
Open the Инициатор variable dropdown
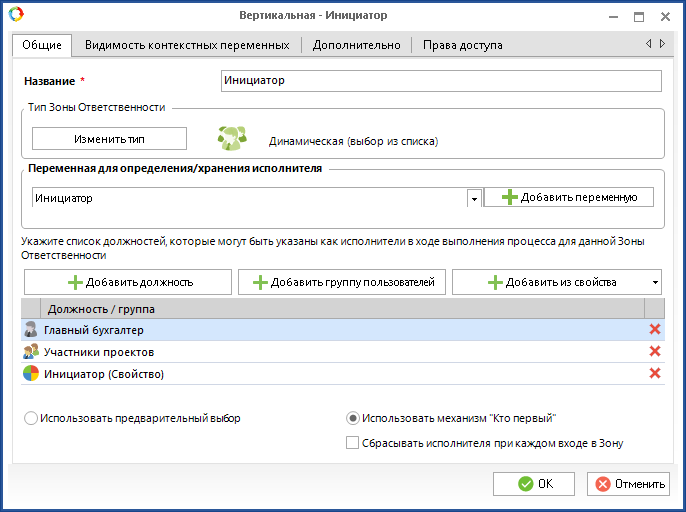(474, 198)
